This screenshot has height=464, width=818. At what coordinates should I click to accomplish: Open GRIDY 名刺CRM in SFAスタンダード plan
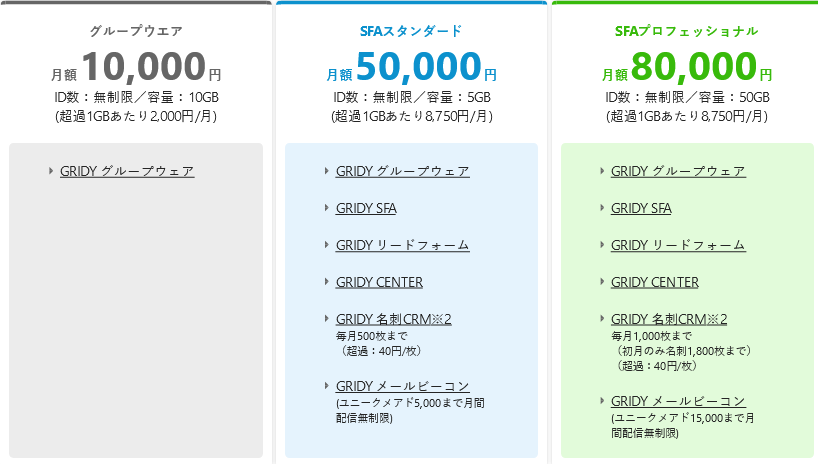coord(394,319)
